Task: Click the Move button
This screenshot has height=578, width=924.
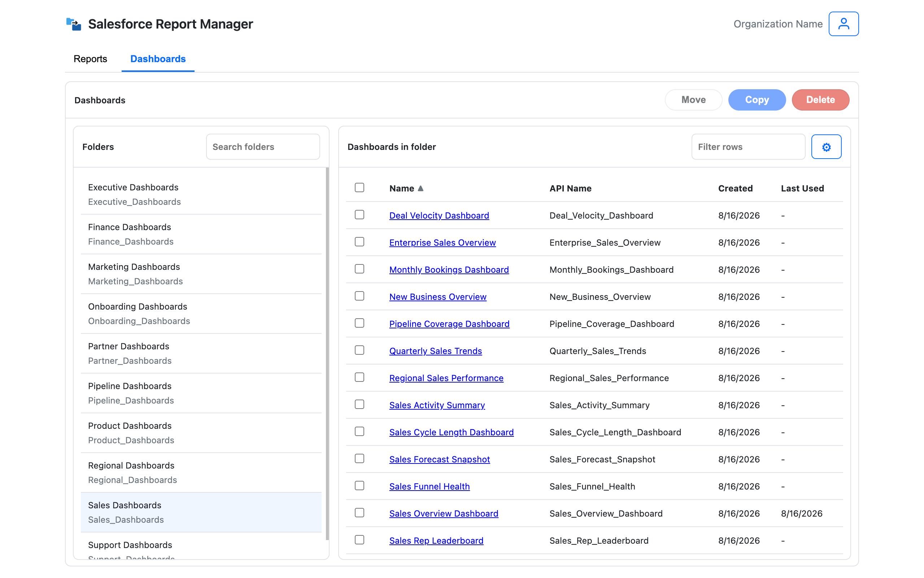Action: 693,100
